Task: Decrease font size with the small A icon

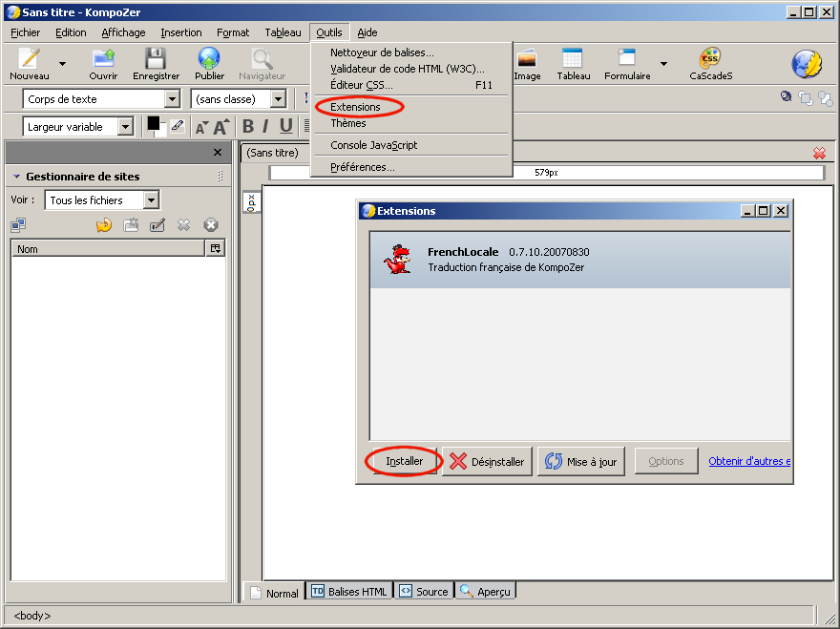Action: point(201,128)
